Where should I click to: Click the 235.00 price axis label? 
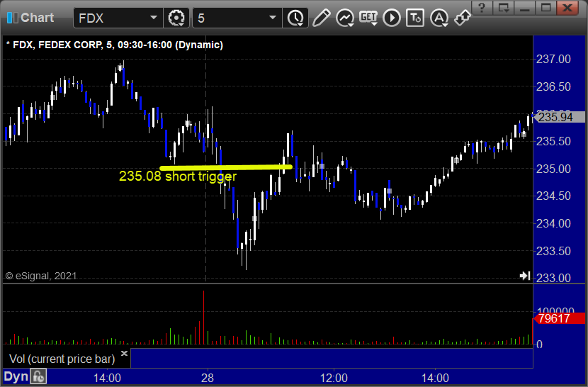tap(553, 169)
